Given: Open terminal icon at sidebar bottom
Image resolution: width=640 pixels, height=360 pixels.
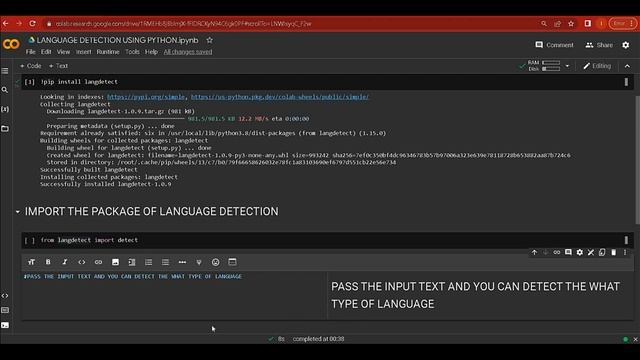Looking at the screenshot, I should tap(5, 325).
